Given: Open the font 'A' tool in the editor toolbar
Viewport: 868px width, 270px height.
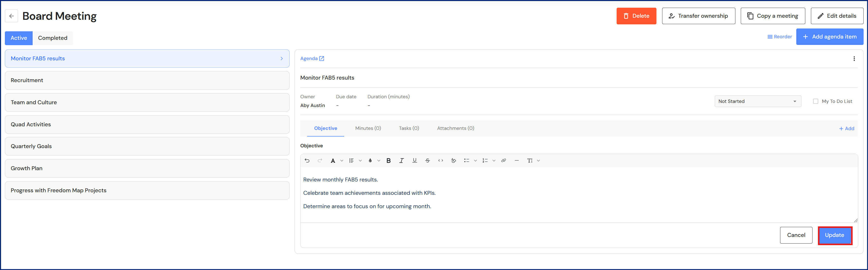Looking at the screenshot, I should click(333, 161).
